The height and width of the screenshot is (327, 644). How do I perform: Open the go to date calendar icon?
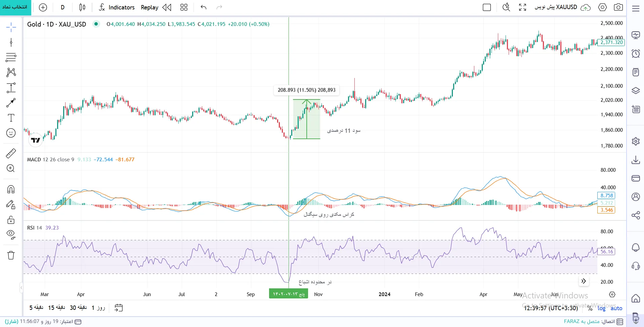pos(119,308)
